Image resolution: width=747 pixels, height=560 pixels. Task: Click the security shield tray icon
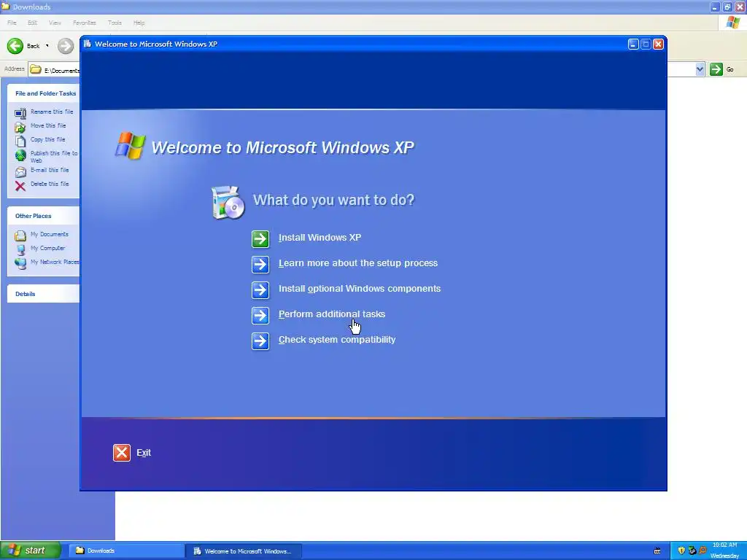point(682,551)
